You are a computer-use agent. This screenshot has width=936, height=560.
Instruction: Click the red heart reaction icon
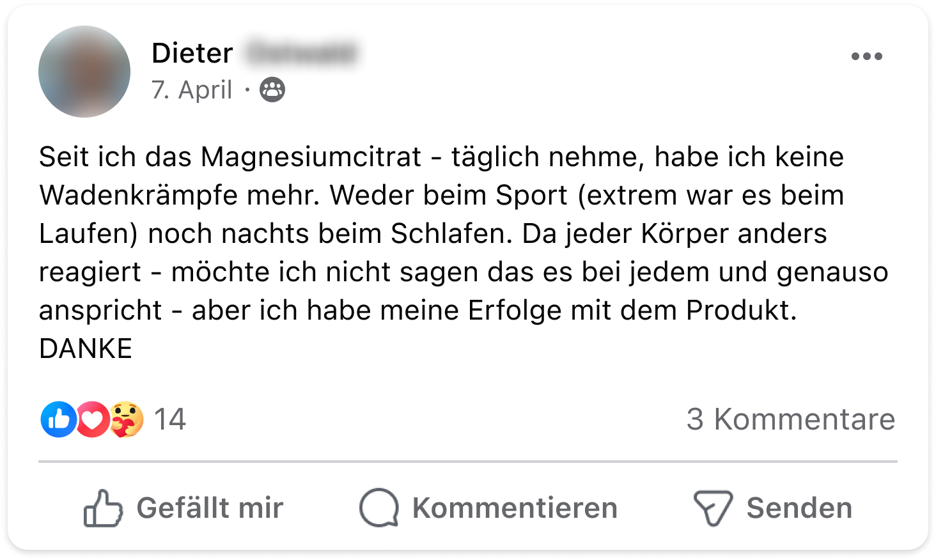tap(93, 419)
